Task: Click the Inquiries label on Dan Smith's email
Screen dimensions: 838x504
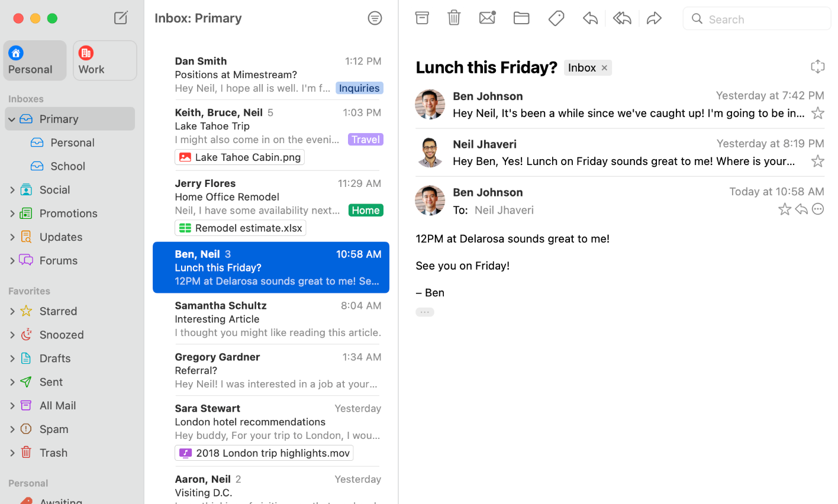Action: coord(359,88)
